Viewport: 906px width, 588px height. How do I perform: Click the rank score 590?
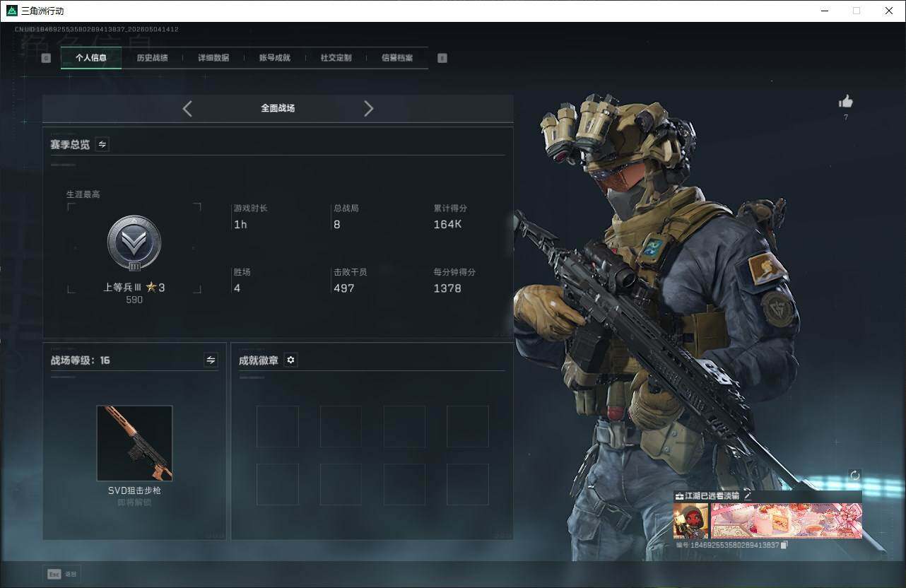134,300
